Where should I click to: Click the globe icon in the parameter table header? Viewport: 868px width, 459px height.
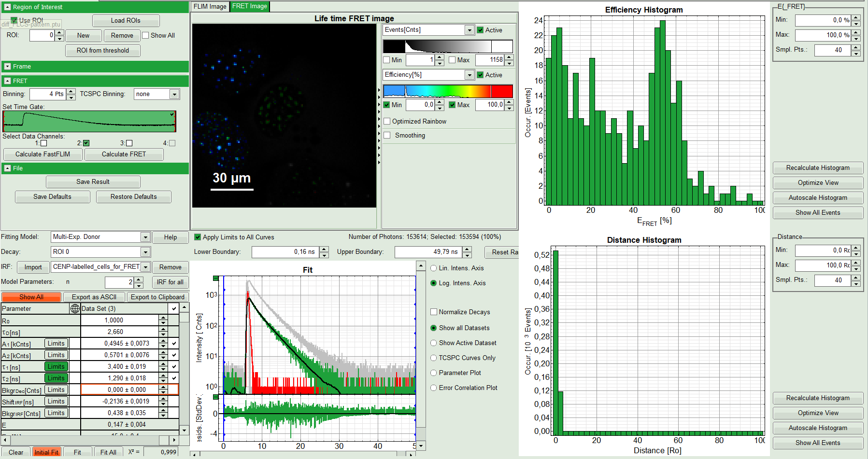point(75,308)
